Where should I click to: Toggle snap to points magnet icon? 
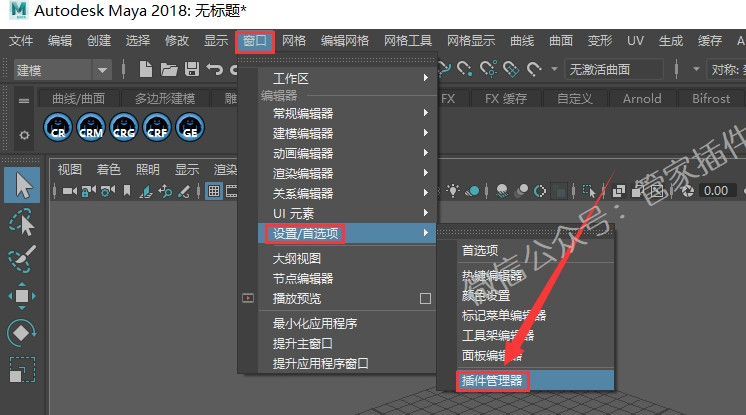click(464, 69)
